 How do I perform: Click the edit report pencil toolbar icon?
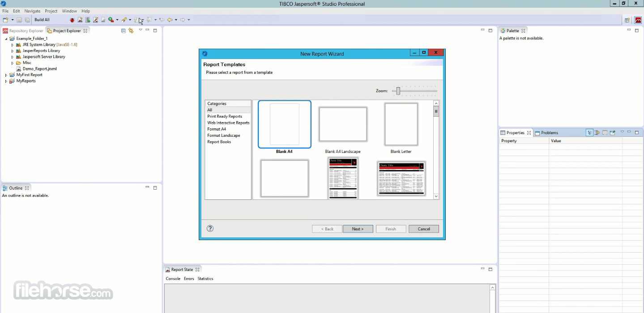pyautogui.click(x=95, y=20)
